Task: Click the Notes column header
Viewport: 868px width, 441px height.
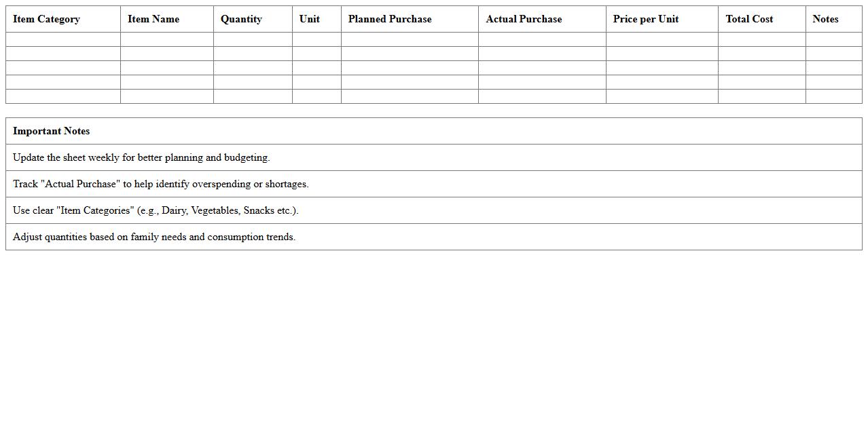Action: [825, 19]
